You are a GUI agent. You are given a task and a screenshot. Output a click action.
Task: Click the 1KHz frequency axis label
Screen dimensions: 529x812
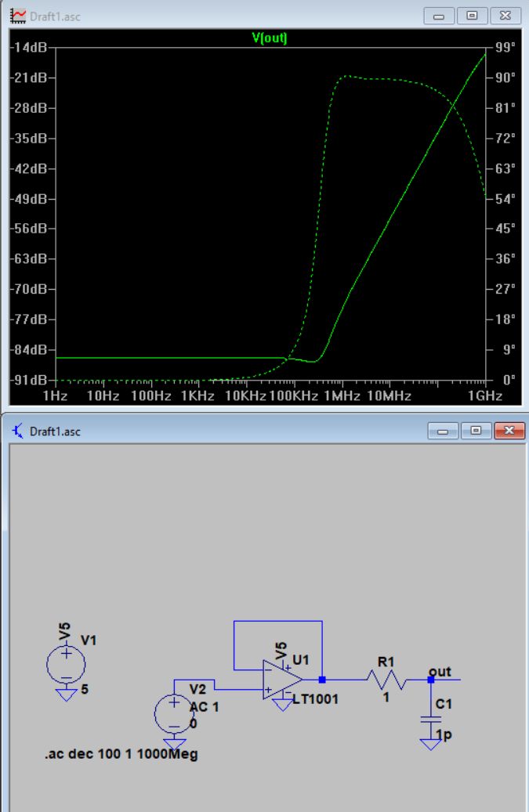(x=197, y=396)
